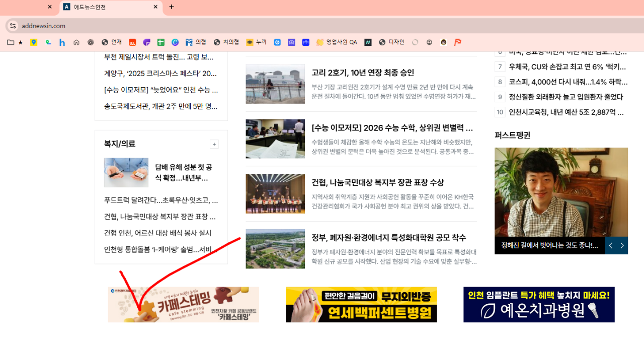Open the 예온치과병원 implant banner
This screenshot has height=342, width=644.
[x=539, y=305]
